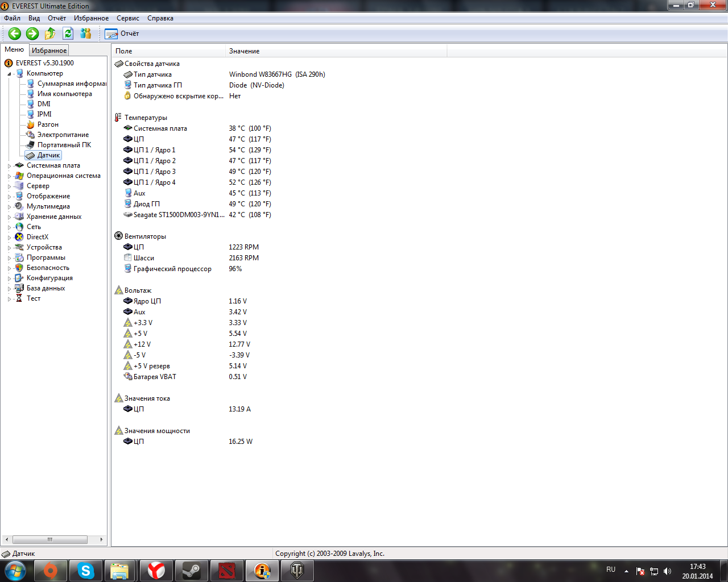
Task: Click the Up level arrow toolbar icon
Action: 50,34
